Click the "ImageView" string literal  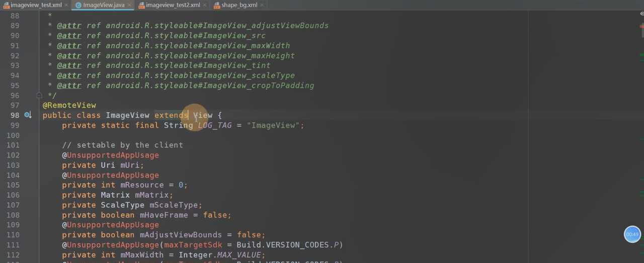tap(273, 125)
